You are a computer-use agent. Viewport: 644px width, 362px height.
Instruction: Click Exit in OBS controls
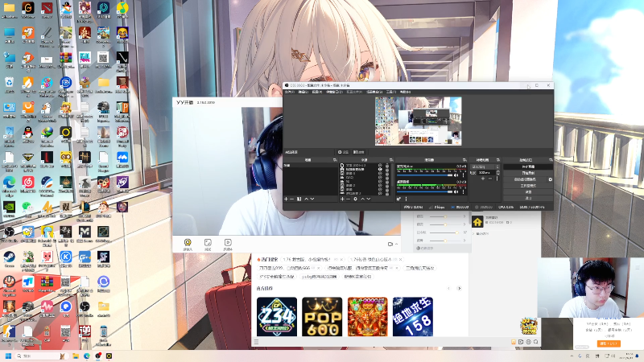pyautogui.click(x=528, y=198)
